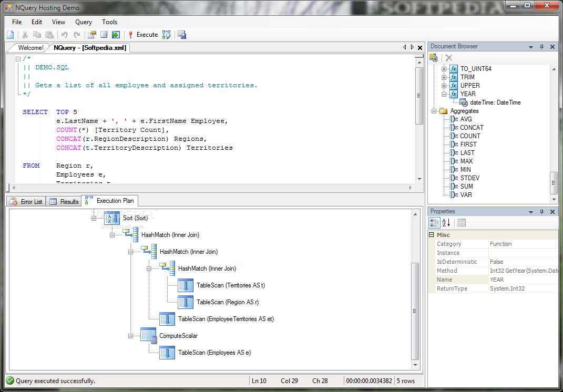Select the ComputeScalar node icon
Screen dimensions: 563x392
coord(149,336)
